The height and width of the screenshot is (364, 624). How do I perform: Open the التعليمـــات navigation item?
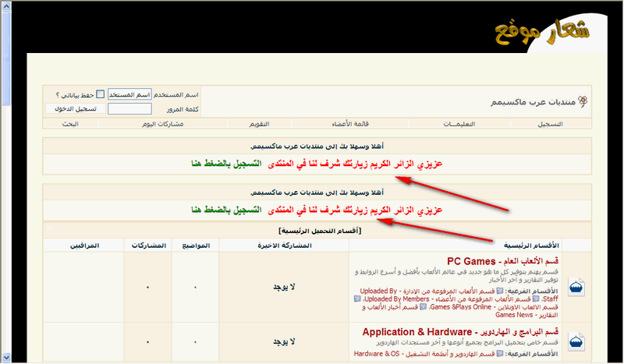pos(459,124)
